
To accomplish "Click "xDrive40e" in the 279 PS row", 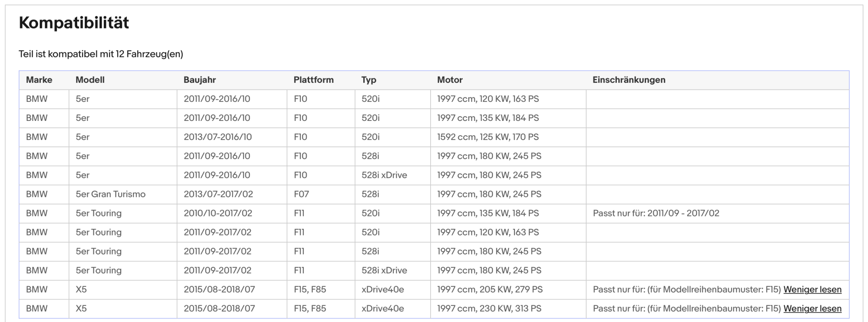I will pos(383,290).
